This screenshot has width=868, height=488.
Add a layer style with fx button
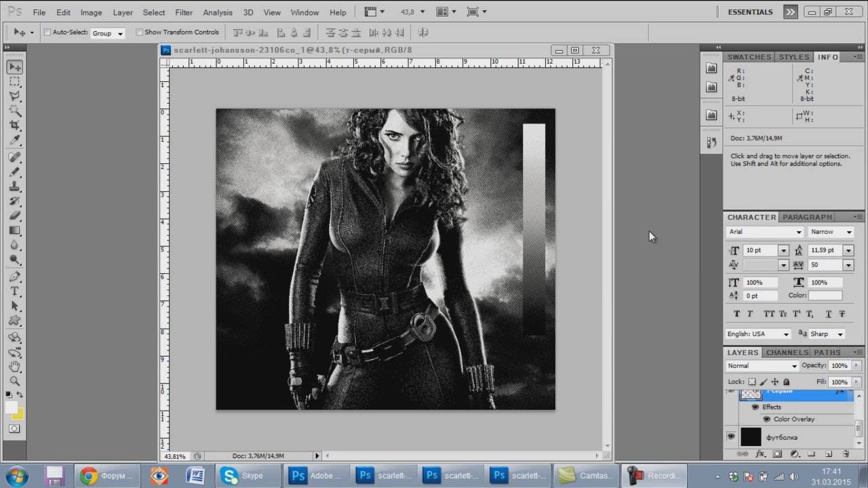(x=760, y=454)
